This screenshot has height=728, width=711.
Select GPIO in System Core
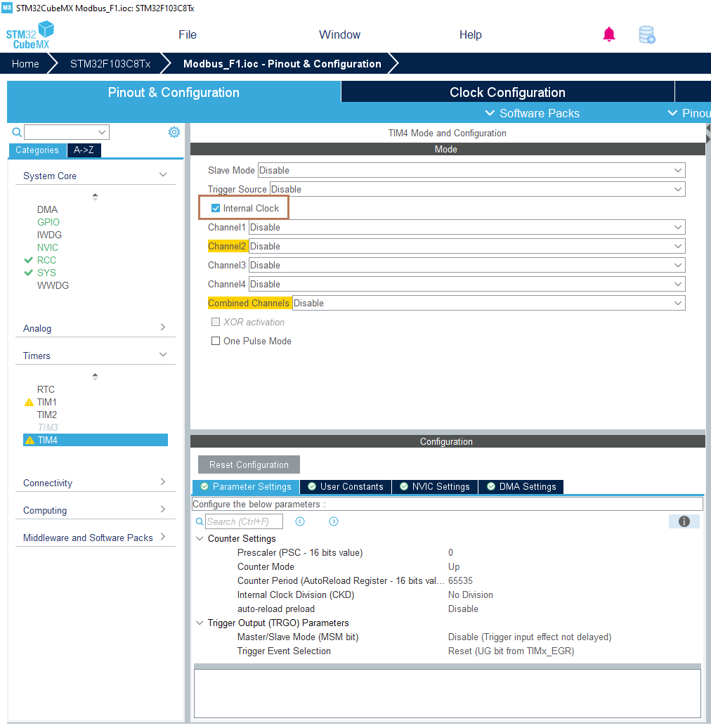click(48, 222)
